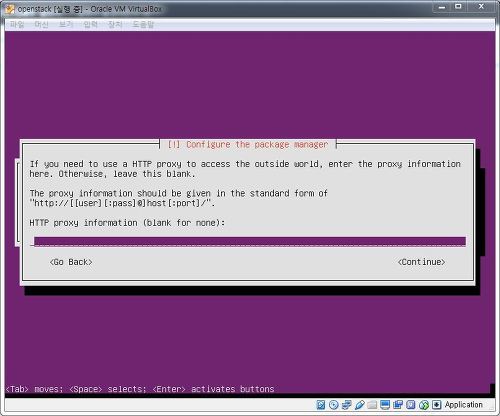Screen dimensions: 500x416
Task: Open the 입력 (Input) menu
Action: 90,24
